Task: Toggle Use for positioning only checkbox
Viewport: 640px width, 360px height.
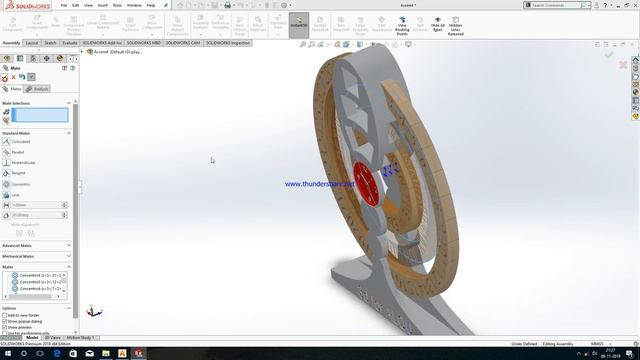Action: click(4, 333)
